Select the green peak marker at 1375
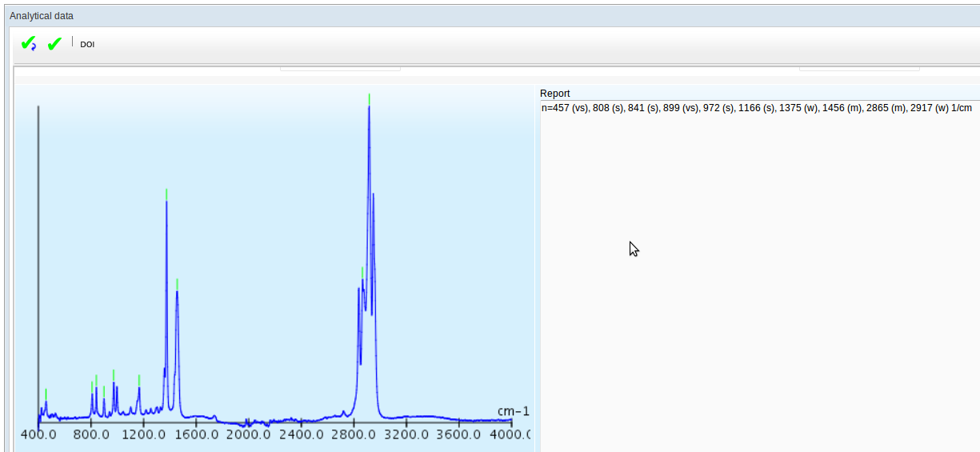The image size is (980, 452). pos(166,194)
